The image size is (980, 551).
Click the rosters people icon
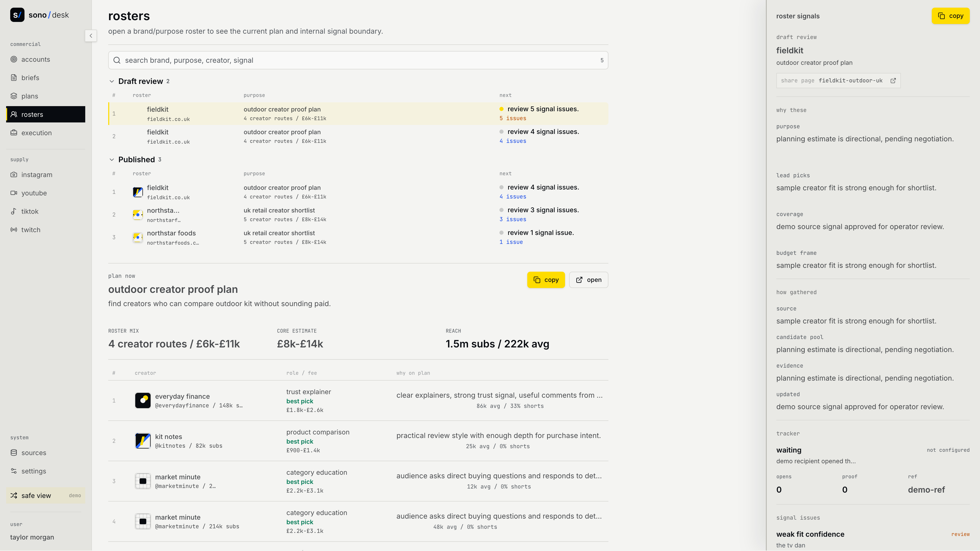(14, 114)
